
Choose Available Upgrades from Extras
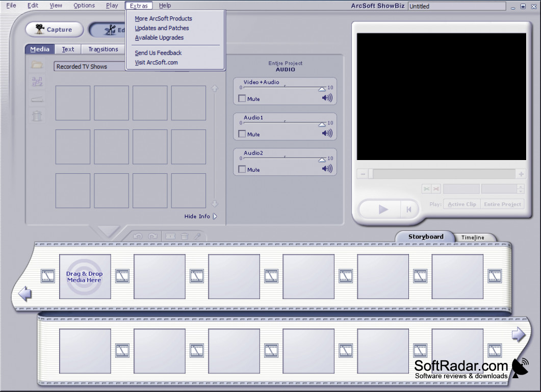point(159,38)
